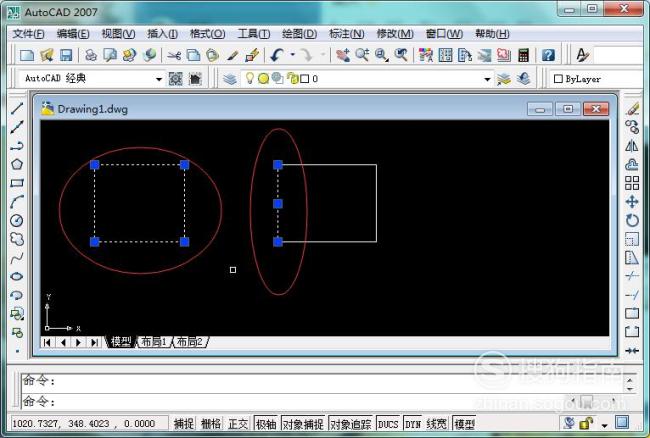Toggle 对象捕捉 object snap
Image resolution: width=650 pixels, height=438 pixels.
click(303, 423)
